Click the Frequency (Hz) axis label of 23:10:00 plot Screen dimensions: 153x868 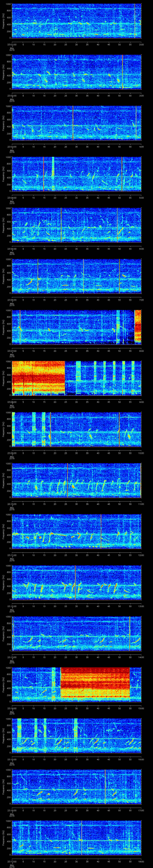click(x=3, y=480)
